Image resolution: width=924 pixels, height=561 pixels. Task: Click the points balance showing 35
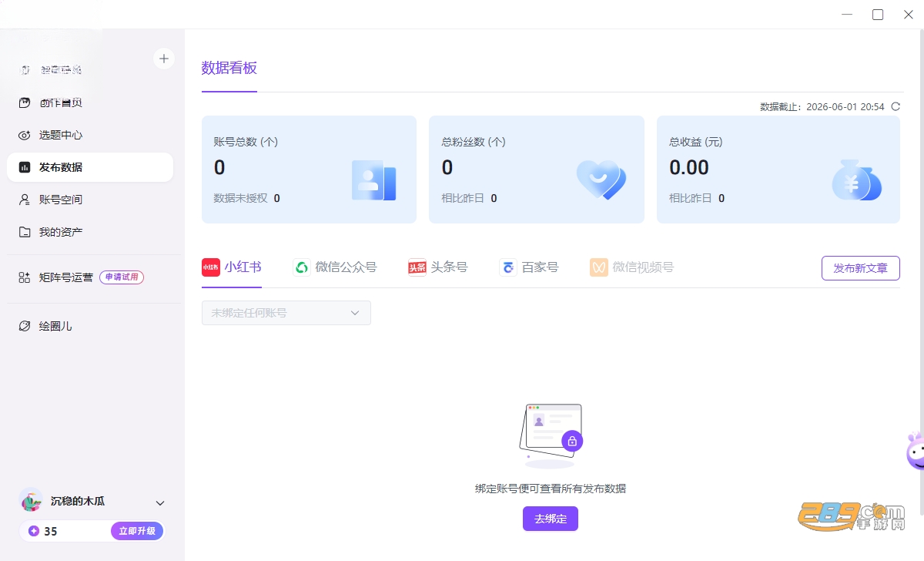point(51,531)
